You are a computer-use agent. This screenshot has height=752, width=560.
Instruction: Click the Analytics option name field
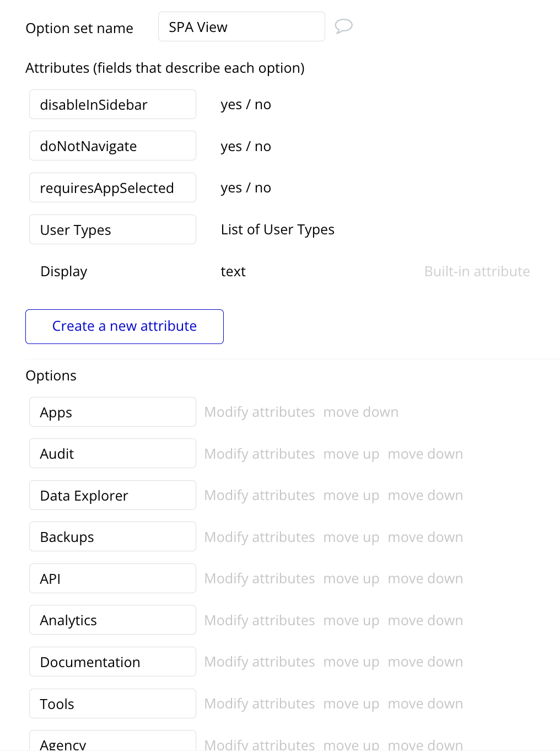(x=112, y=620)
